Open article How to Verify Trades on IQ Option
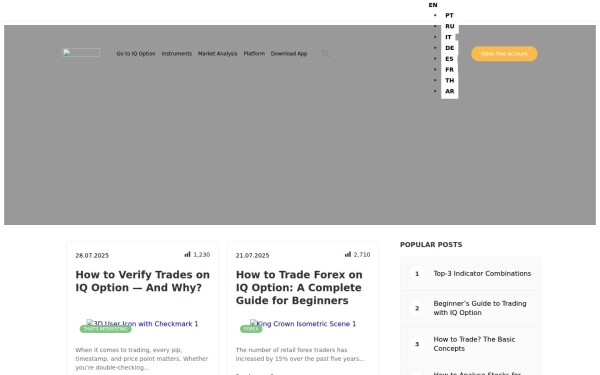This screenshot has height=375, width=600. point(142,281)
